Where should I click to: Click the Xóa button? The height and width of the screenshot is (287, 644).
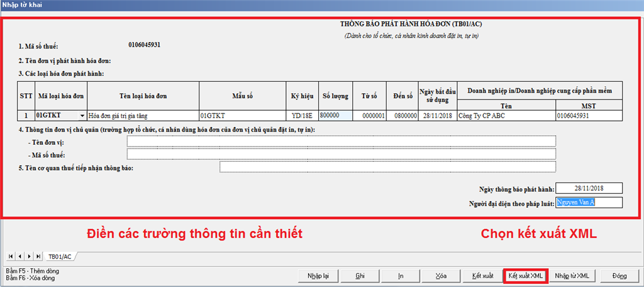click(x=442, y=276)
